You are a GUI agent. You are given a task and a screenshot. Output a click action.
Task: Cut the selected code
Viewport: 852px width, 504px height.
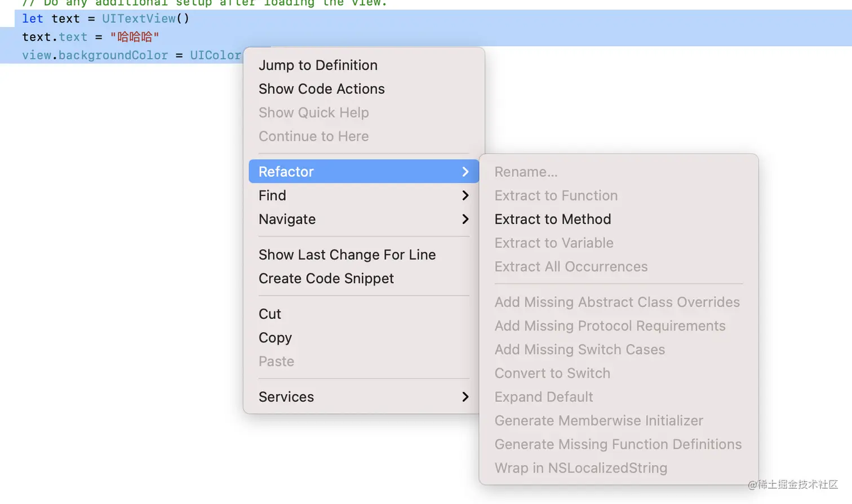pyautogui.click(x=270, y=314)
